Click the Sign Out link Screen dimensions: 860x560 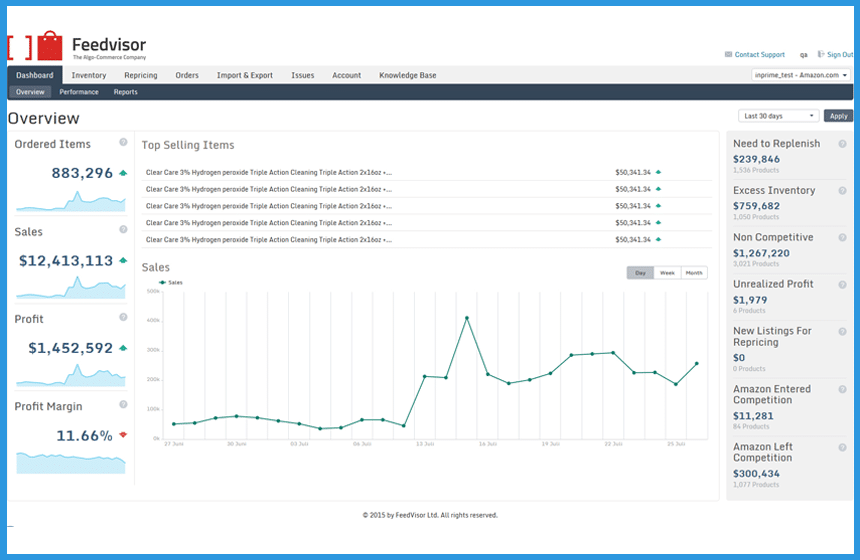click(840, 54)
